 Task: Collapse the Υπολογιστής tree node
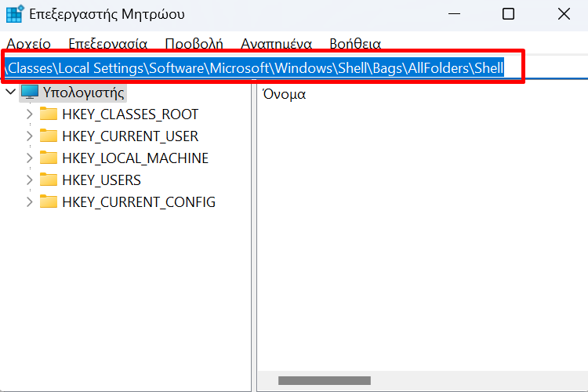10,92
